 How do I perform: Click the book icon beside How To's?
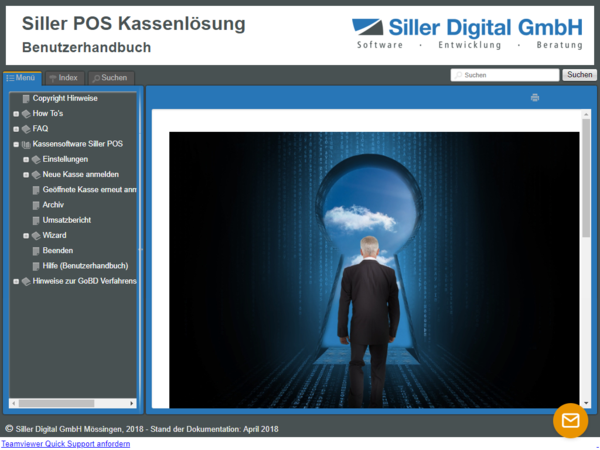point(26,114)
